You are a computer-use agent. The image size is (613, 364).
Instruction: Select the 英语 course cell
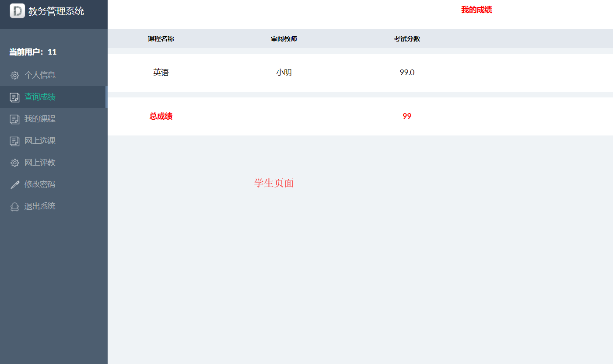point(161,73)
